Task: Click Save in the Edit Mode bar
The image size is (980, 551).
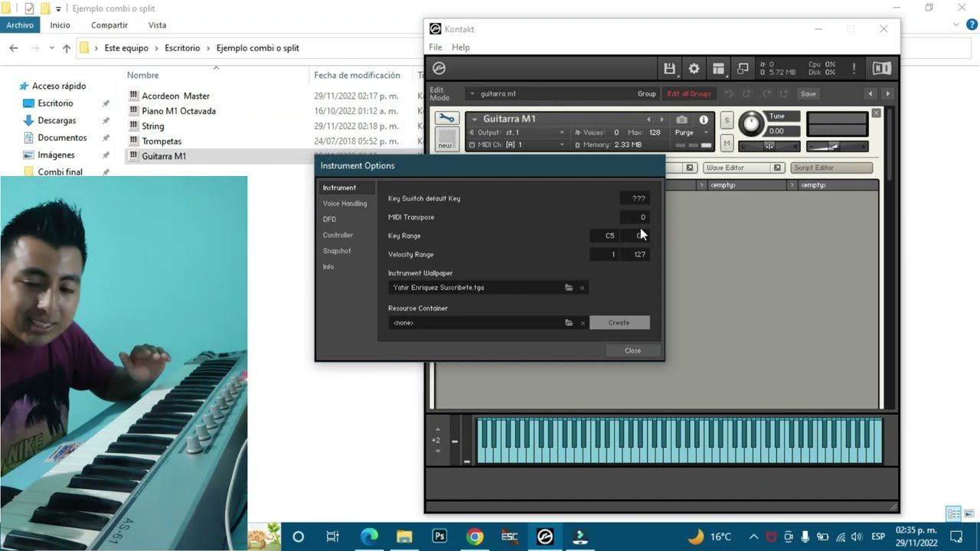Action: [808, 93]
